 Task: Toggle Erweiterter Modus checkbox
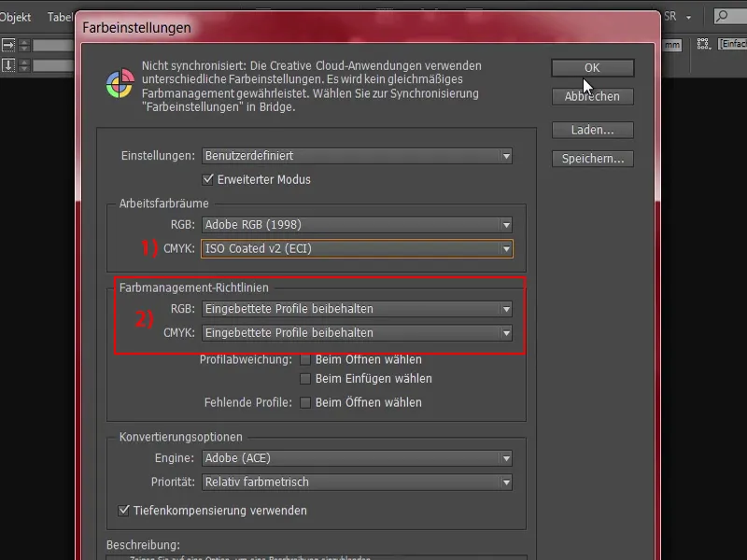point(207,179)
